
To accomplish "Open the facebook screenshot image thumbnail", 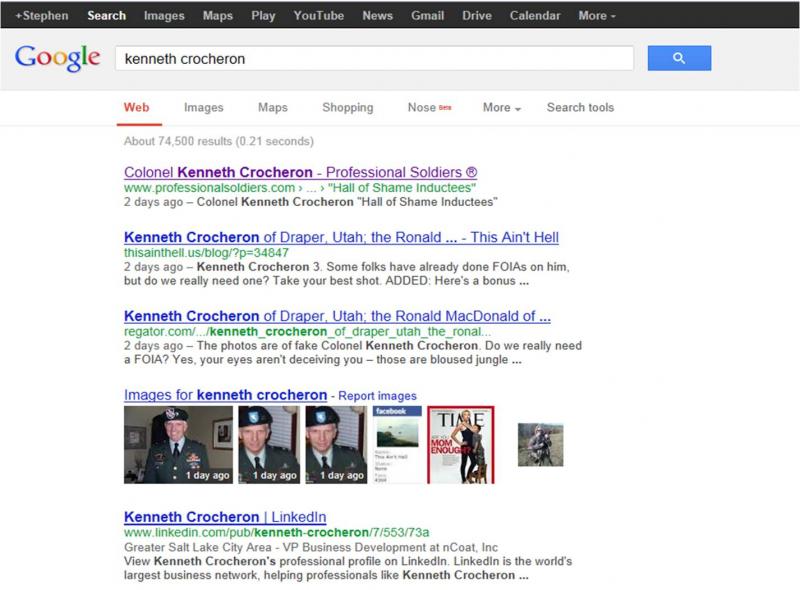I will (x=396, y=444).
